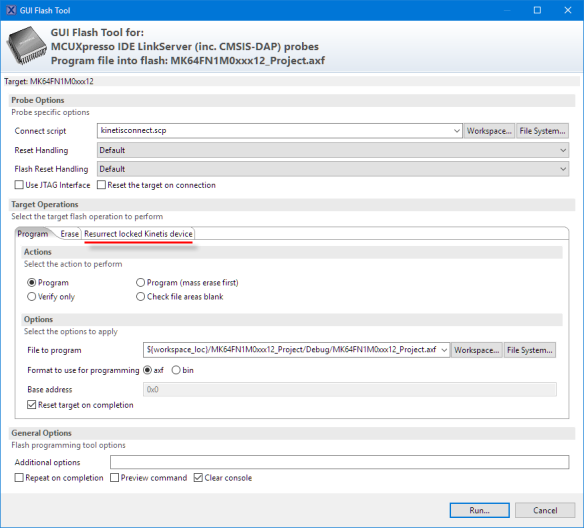Click the Base address field
The height and width of the screenshot is (528, 584).
pos(350,389)
